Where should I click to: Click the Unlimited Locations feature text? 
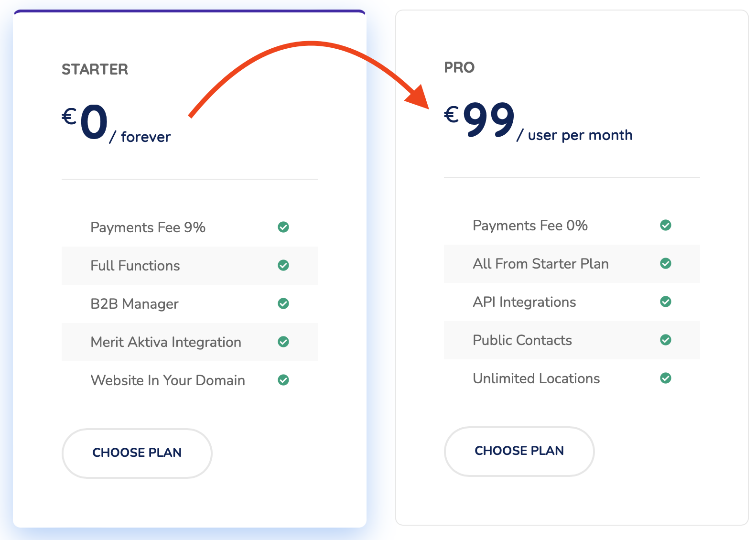point(536,378)
